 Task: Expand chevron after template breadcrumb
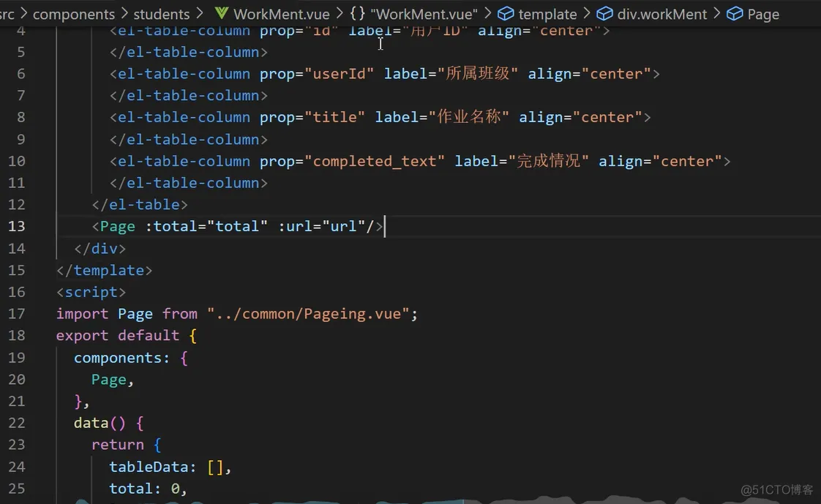pos(586,13)
